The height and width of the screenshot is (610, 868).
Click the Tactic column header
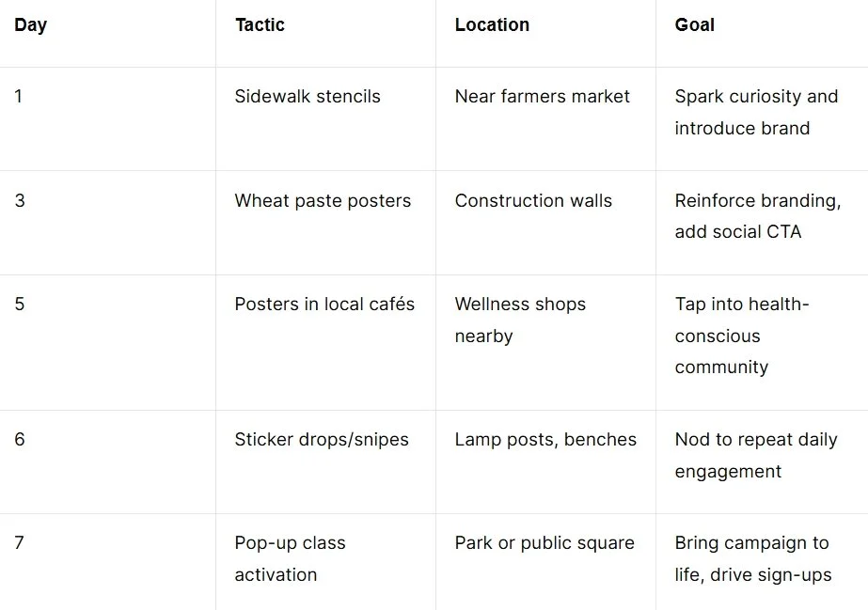(x=260, y=25)
